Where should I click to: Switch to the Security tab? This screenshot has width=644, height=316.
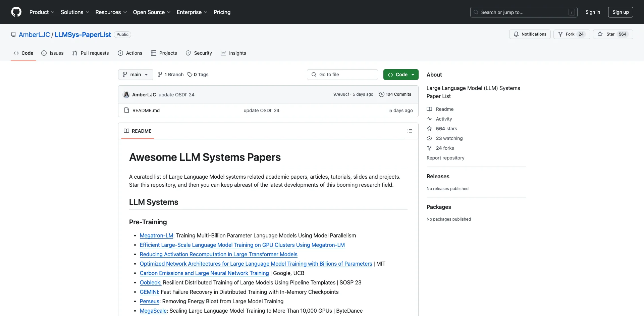pos(199,53)
